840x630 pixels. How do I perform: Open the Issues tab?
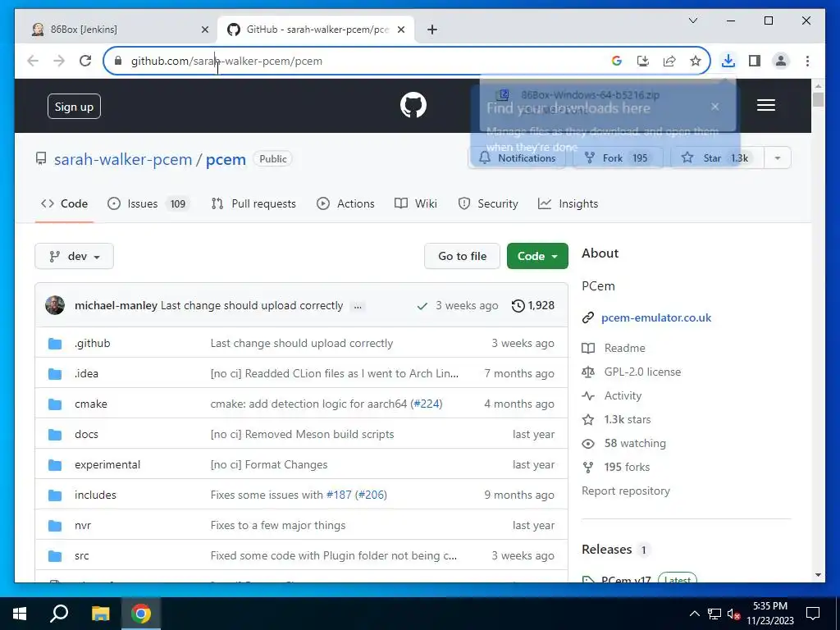click(148, 203)
